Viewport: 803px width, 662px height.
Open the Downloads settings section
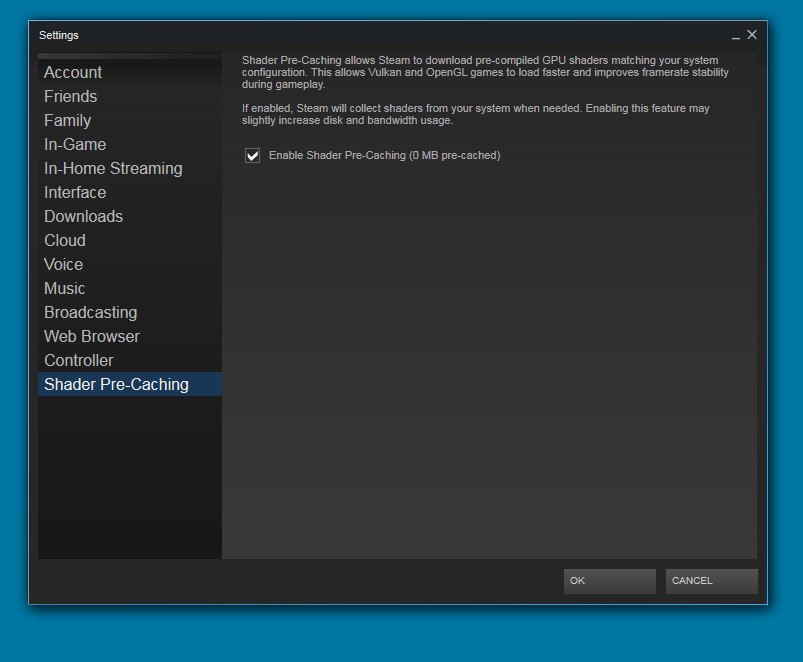(x=83, y=216)
